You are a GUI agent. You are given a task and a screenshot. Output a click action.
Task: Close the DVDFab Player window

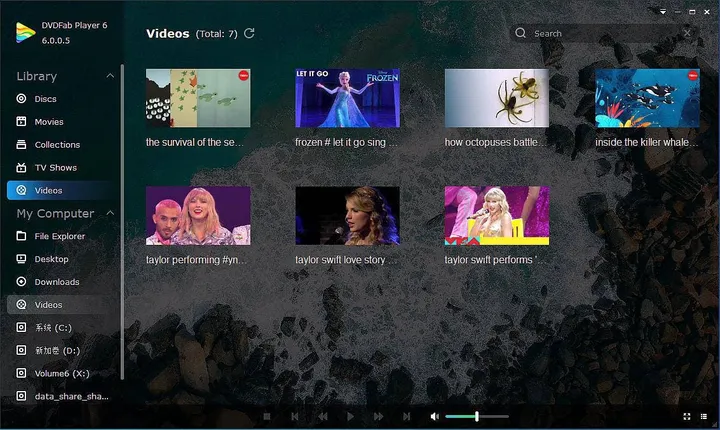pos(707,12)
